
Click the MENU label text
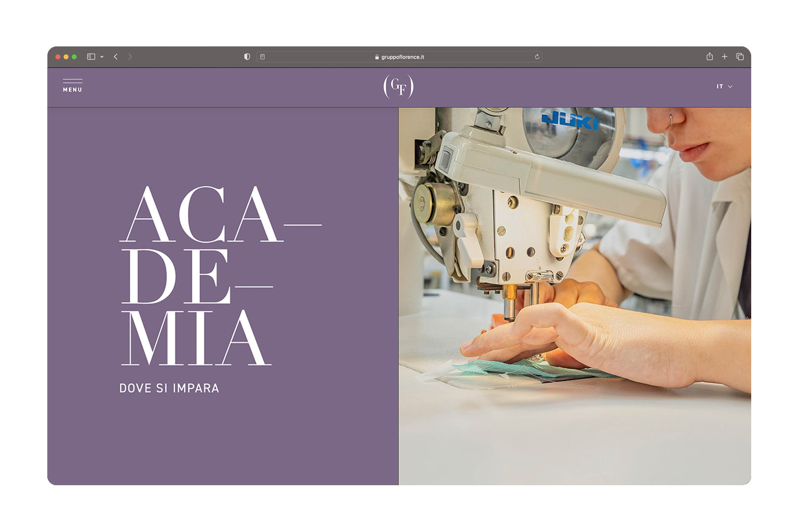tap(72, 90)
